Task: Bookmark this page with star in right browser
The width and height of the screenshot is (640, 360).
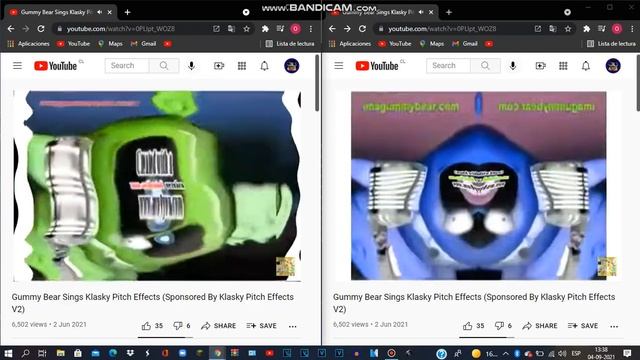Action: click(x=568, y=29)
